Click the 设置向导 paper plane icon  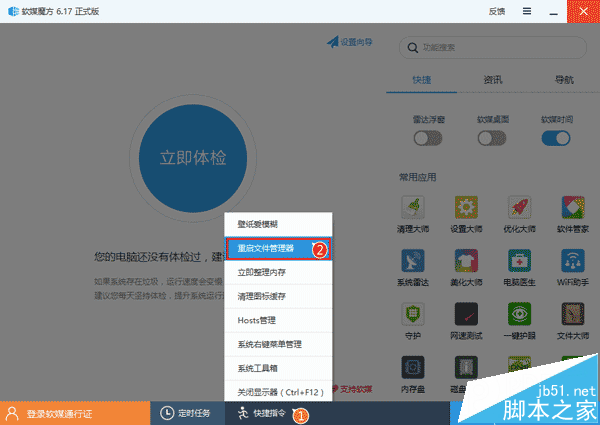point(333,42)
